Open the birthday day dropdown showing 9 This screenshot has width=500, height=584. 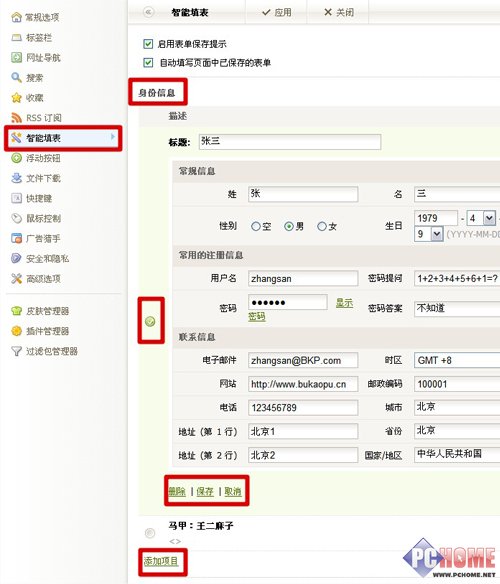[437, 234]
